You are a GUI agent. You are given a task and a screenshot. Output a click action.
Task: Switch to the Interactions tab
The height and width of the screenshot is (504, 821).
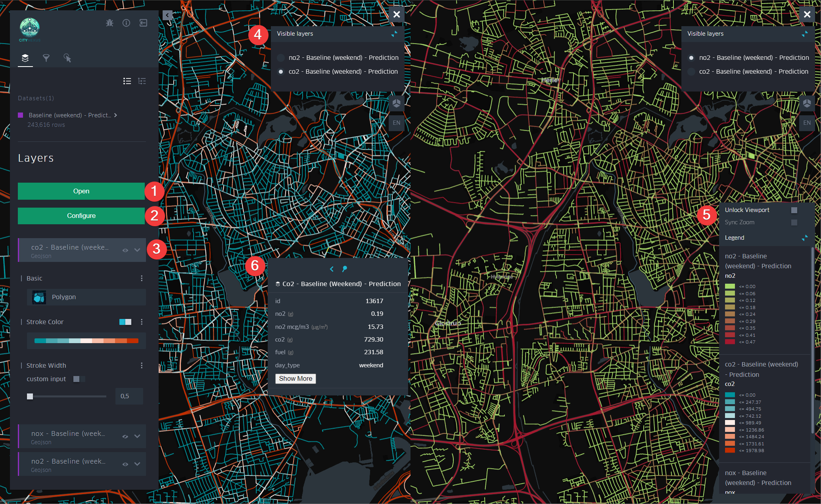pyautogui.click(x=67, y=58)
